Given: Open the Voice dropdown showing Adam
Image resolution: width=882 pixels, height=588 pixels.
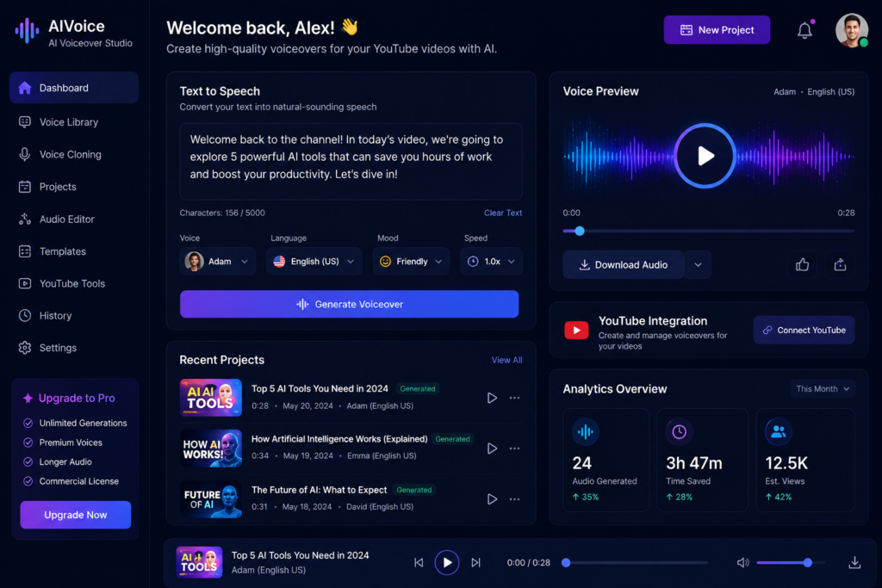Looking at the screenshot, I should pos(218,262).
